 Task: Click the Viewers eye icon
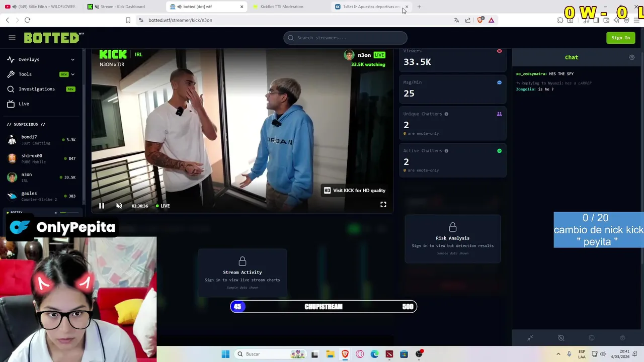click(499, 51)
